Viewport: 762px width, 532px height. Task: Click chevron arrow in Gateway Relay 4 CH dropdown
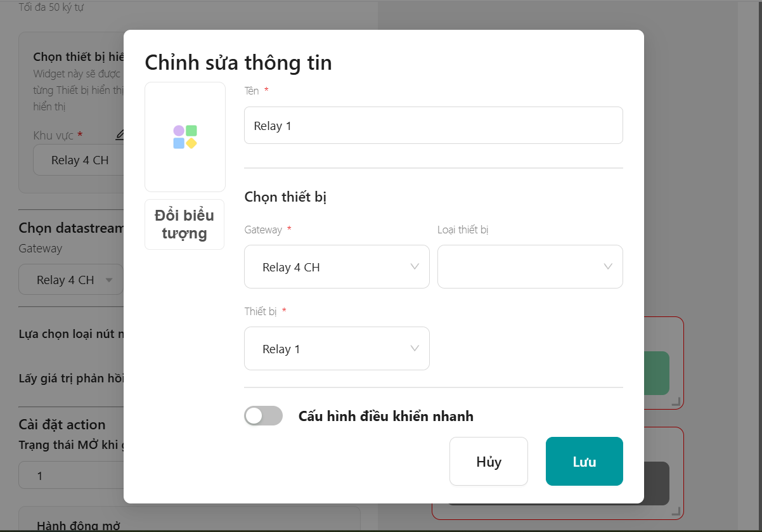pos(415,267)
